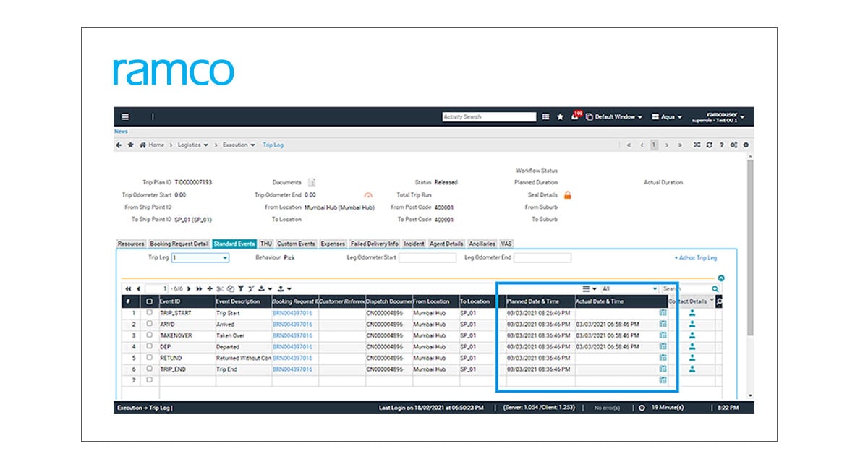
Task: Click the shuffle icon in page toolbar
Action: [x=697, y=145]
